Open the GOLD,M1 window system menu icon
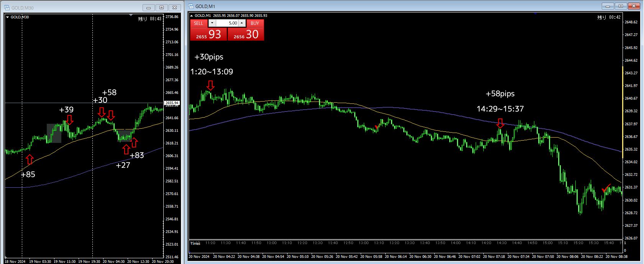644x264 pixels. [191, 6]
